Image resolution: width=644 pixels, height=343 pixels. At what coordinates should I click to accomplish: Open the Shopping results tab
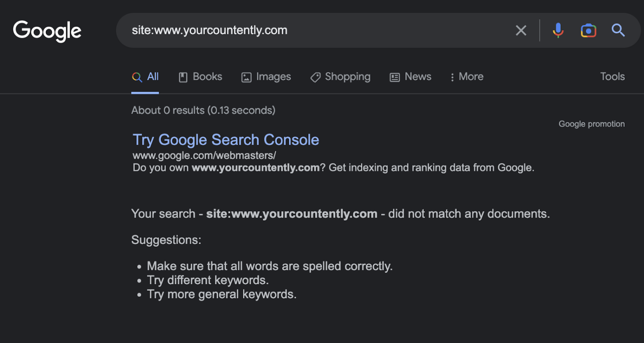tap(340, 77)
